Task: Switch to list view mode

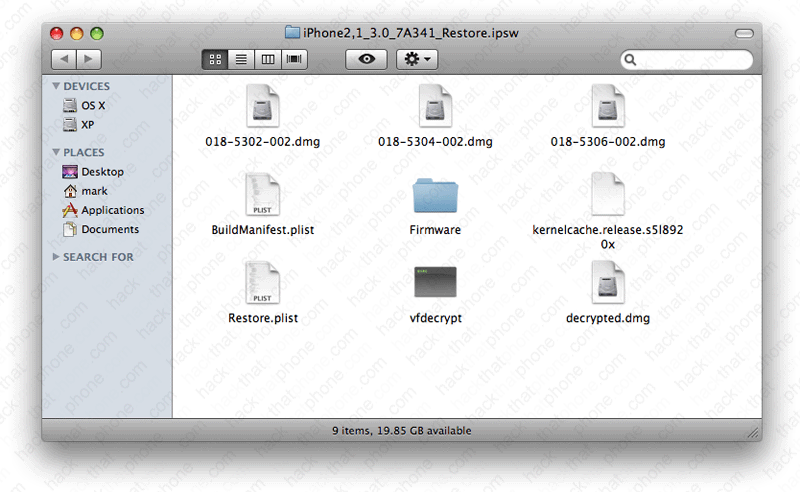Action: point(241,60)
